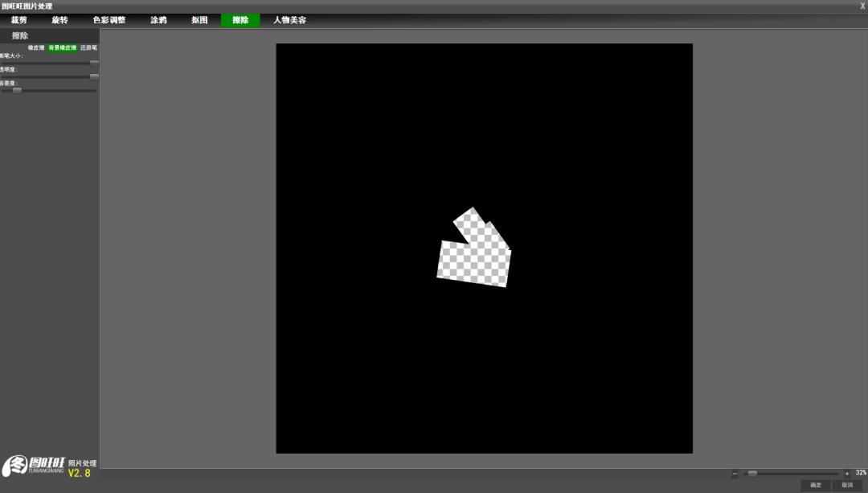Click the active 擦除 (Erase) tab
Viewport: 868px width, 493px height.
pyautogui.click(x=240, y=20)
